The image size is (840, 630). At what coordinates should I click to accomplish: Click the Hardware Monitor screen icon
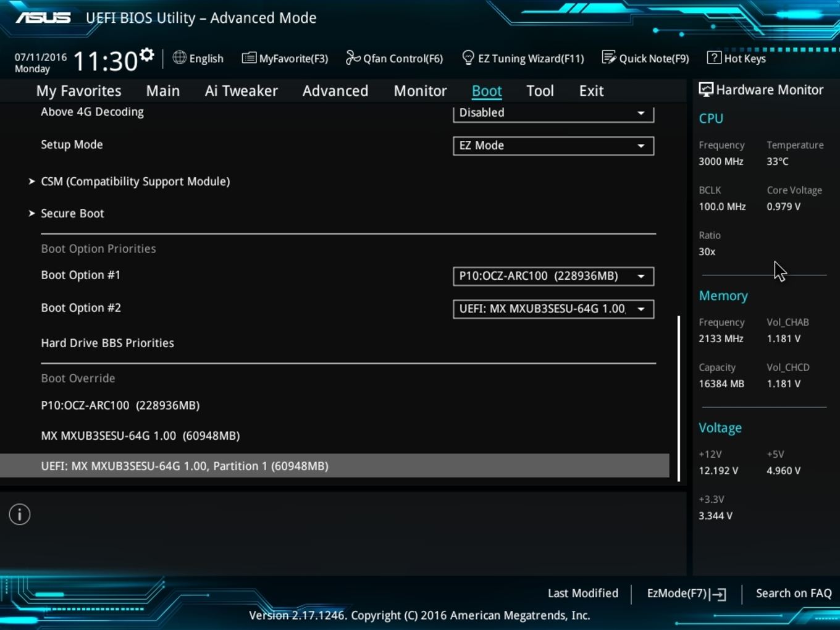[x=705, y=90]
